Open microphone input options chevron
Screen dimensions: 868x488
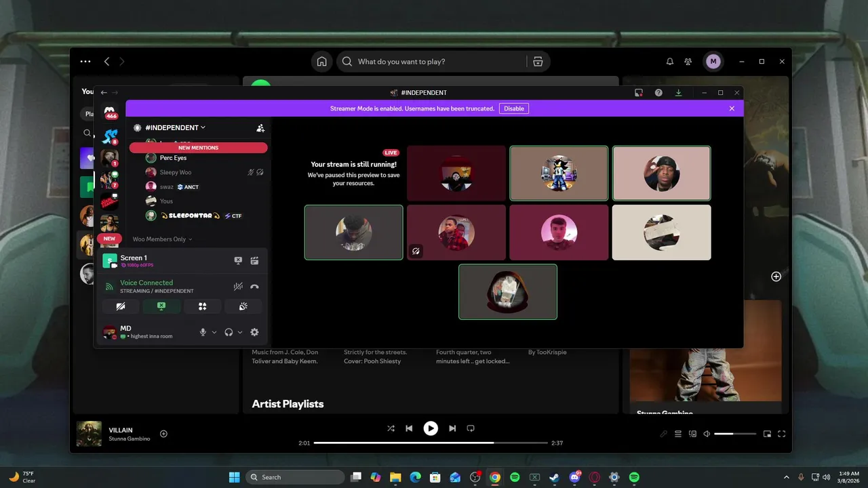(214, 332)
